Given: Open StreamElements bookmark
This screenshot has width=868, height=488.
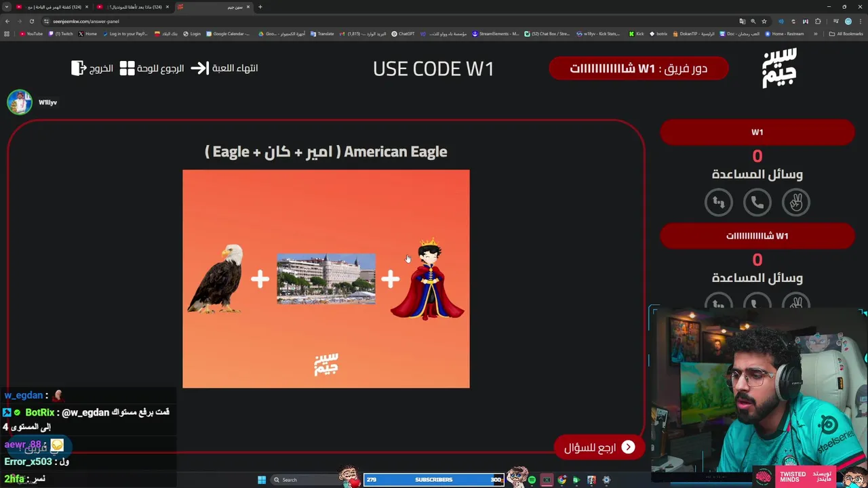Looking at the screenshot, I should tap(496, 33).
